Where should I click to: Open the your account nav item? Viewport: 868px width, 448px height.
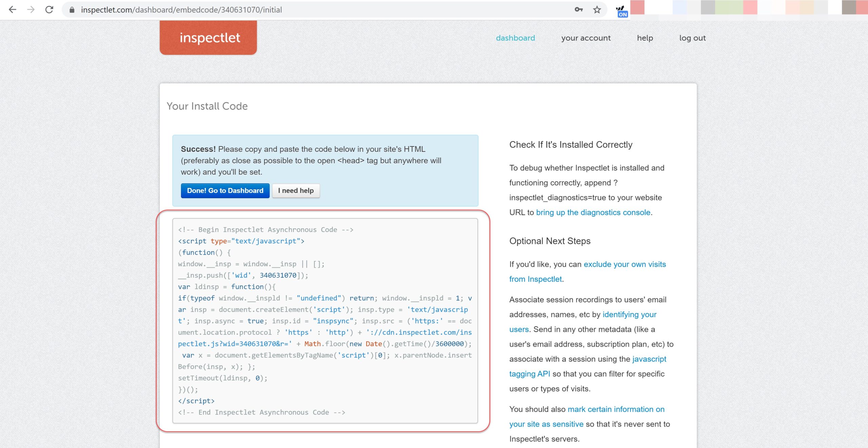[586, 38]
